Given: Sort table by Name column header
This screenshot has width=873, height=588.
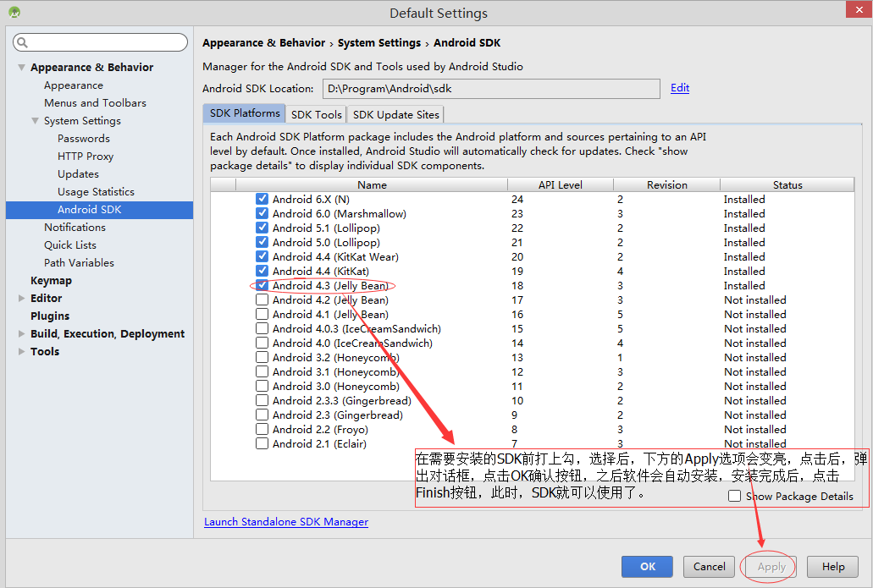Looking at the screenshot, I should [372, 184].
